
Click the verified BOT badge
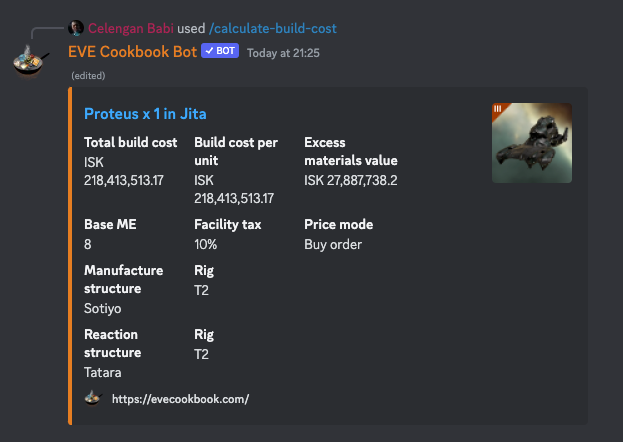pos(220,51)
